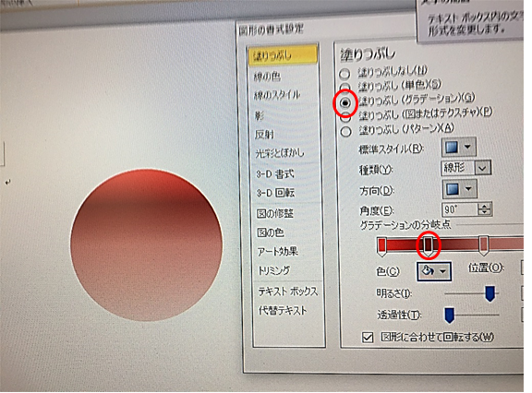Open the 3-D 回転 category
532x393 pixels.
pyautogui.click(x=275, y=193)
